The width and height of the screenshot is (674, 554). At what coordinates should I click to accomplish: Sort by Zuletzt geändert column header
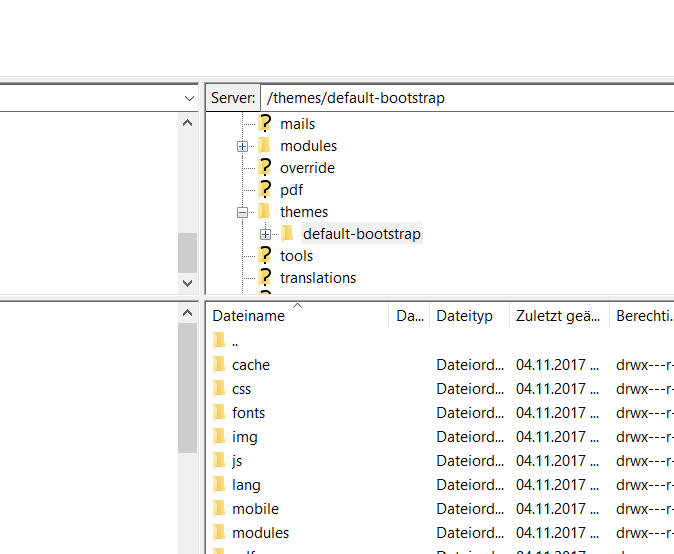pos(559,315)
